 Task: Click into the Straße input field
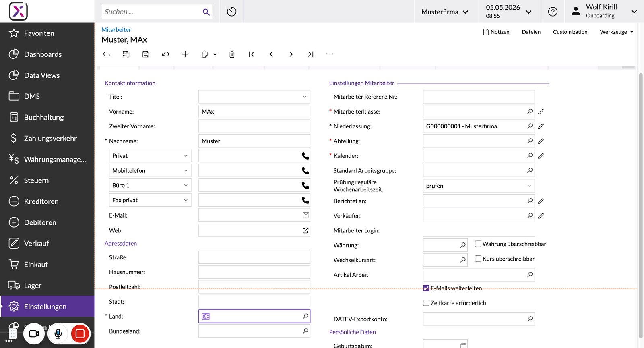(x=254, y=257)
